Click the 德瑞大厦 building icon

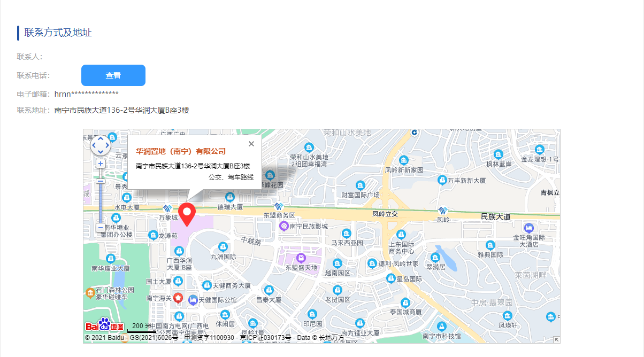tap(230, 197)
